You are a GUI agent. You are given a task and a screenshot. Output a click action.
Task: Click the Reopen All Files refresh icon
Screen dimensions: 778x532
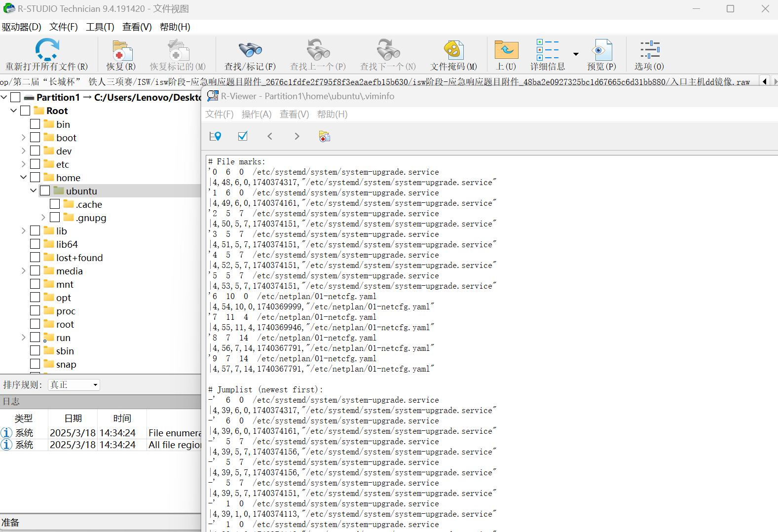[x=47, y=50]
